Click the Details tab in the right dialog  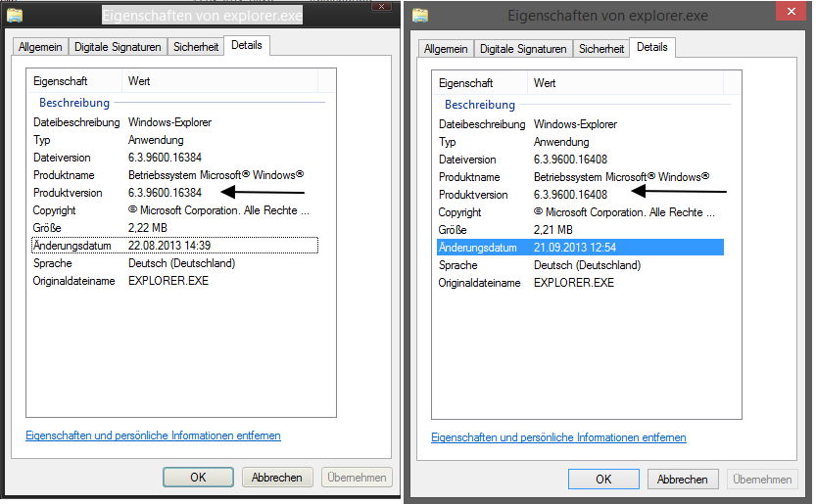click(x=651, y=47)
